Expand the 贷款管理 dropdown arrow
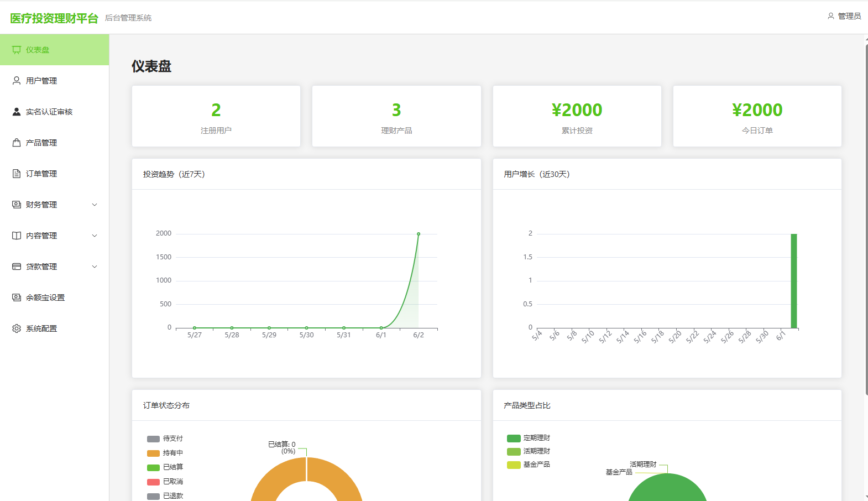 pos(95,267)
